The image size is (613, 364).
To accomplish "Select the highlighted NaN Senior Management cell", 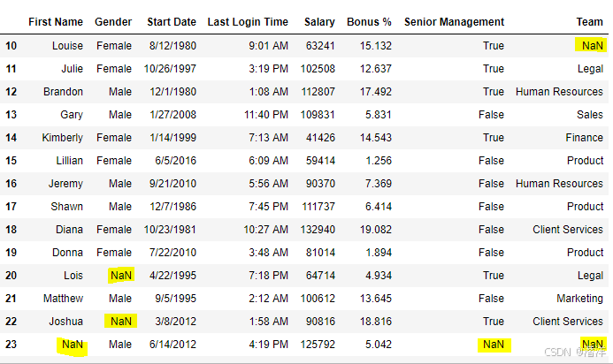I will (494, 345).
